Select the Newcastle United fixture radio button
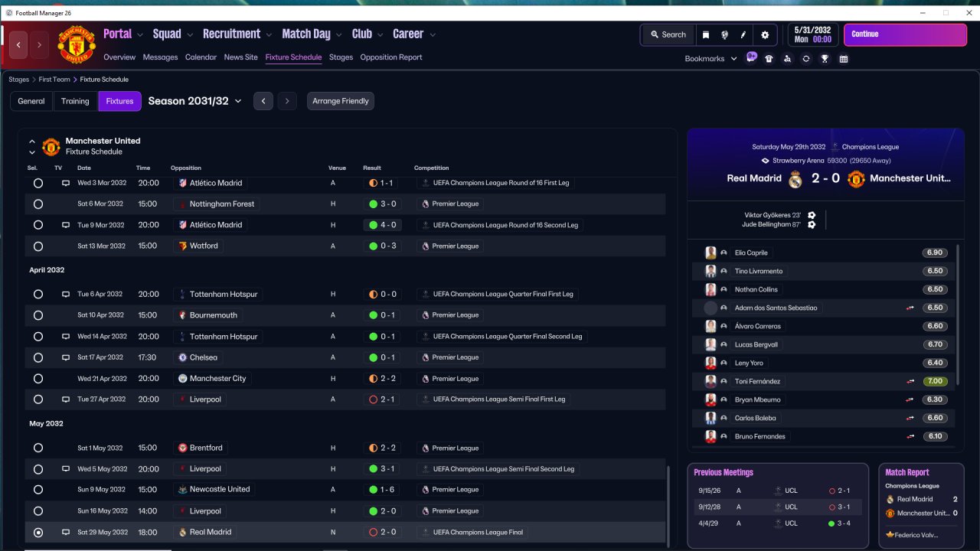 click(x=38, y=490)
